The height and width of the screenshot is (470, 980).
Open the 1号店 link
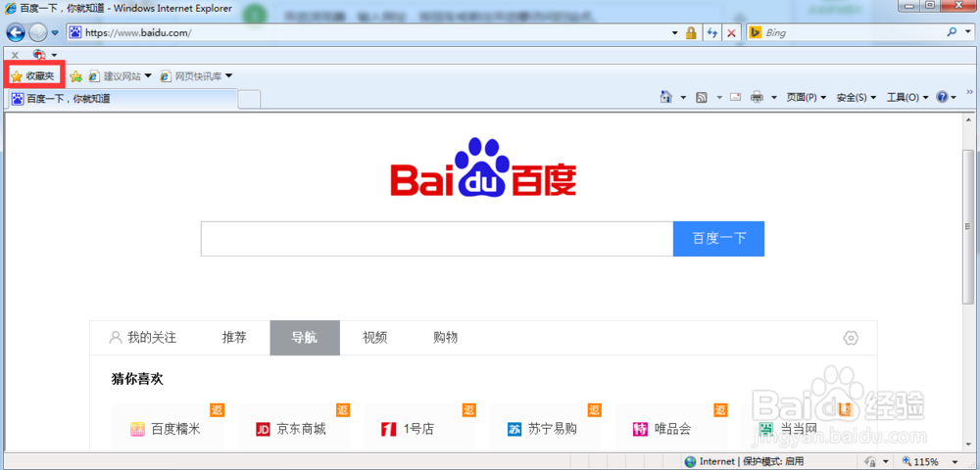(x=418, y=429)
